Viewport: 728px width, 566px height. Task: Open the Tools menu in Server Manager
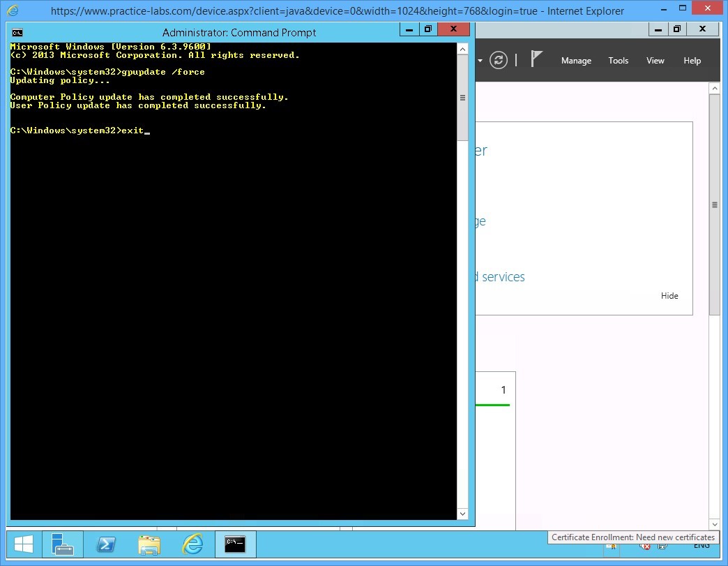point(618,61)
